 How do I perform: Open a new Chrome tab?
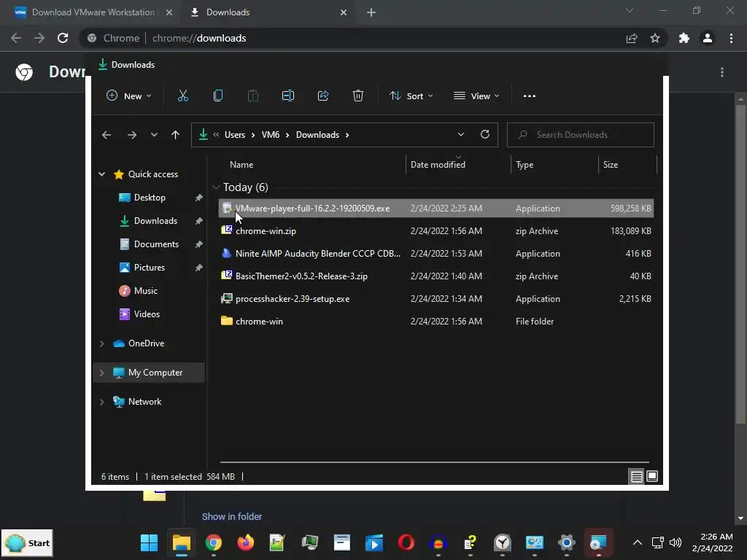tap(371, 12)
